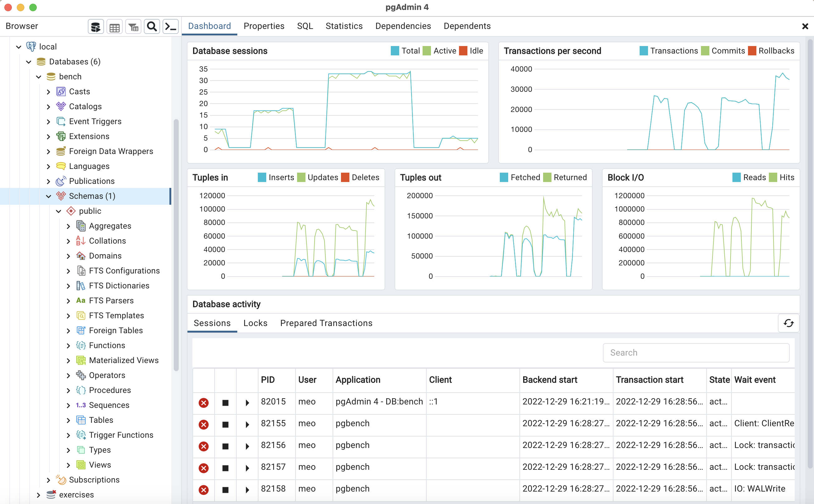Expand the Functions tree node
The width and height of the screenshot is (814, 504).
(69, 346)
